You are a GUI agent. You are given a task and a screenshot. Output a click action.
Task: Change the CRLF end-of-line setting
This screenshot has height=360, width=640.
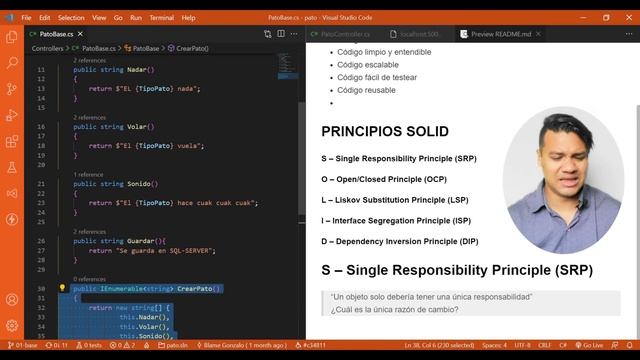coord(544,345)
